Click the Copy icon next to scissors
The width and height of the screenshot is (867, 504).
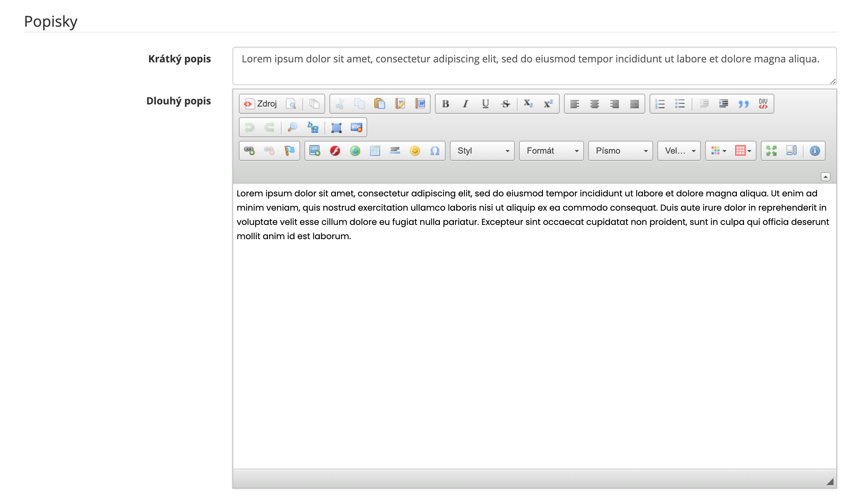click(360, 104)
